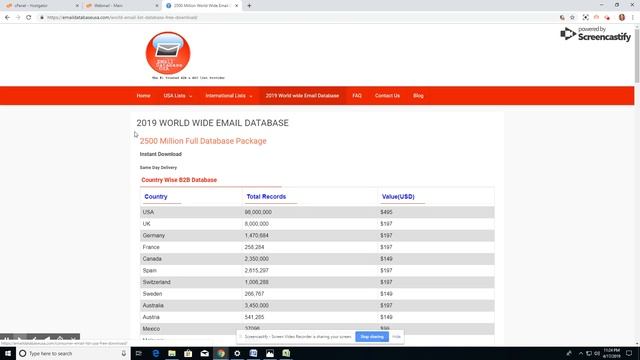Open the Windows notification center icon
640x360 pixels.
click(629, 353)
